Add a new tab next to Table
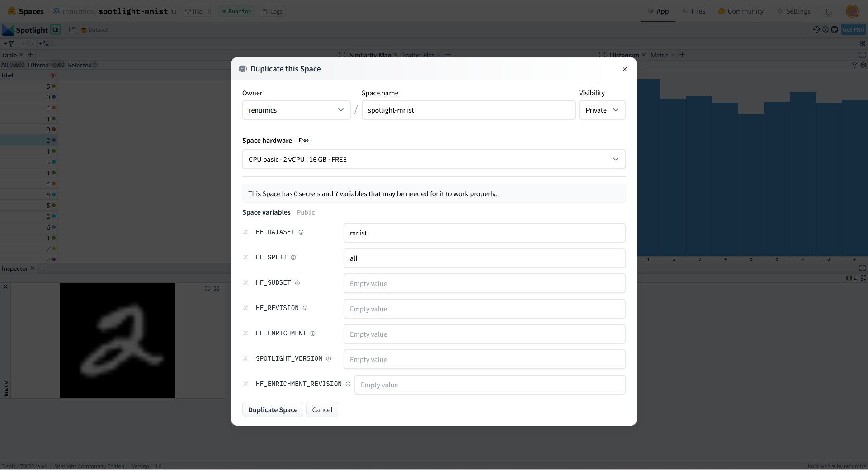 click(x=31, y=55)
